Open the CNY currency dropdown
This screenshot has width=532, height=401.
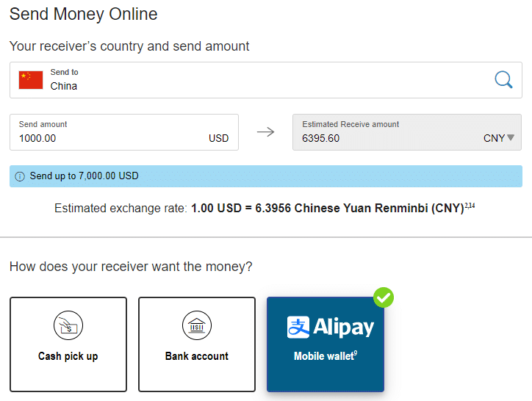pyautogui.click(x=499, y=138)
